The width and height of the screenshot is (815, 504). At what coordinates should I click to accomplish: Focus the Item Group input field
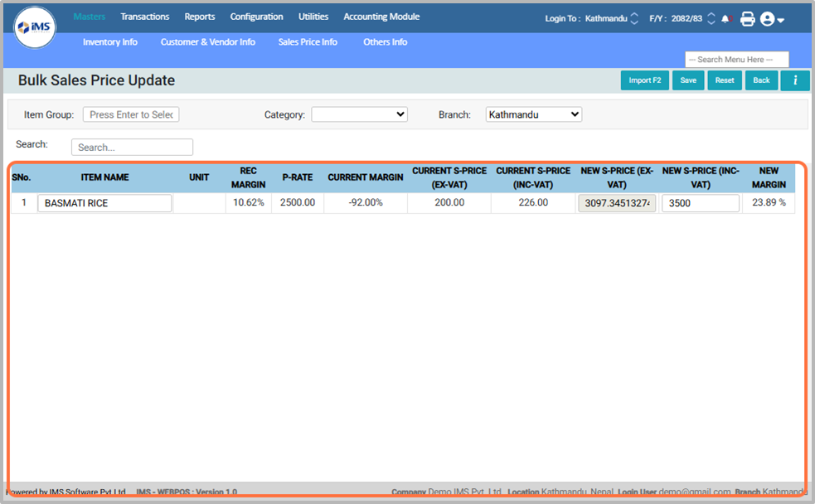click(131, 114)
